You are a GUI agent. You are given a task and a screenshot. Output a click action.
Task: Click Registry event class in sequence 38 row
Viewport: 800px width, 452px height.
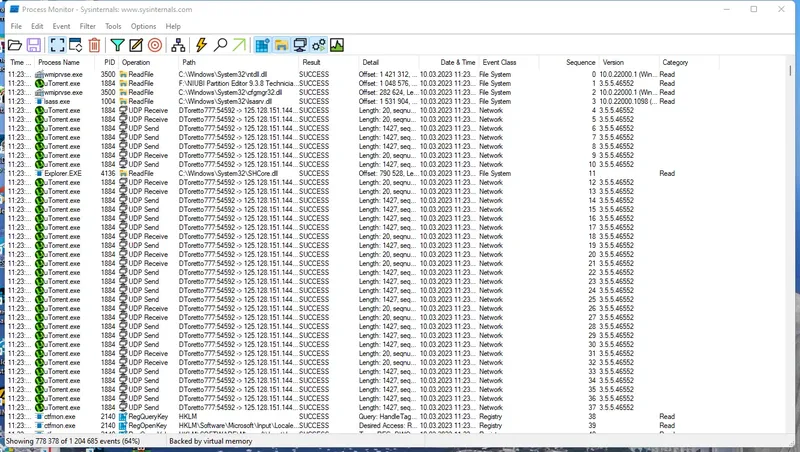click(x=490, y=416)
